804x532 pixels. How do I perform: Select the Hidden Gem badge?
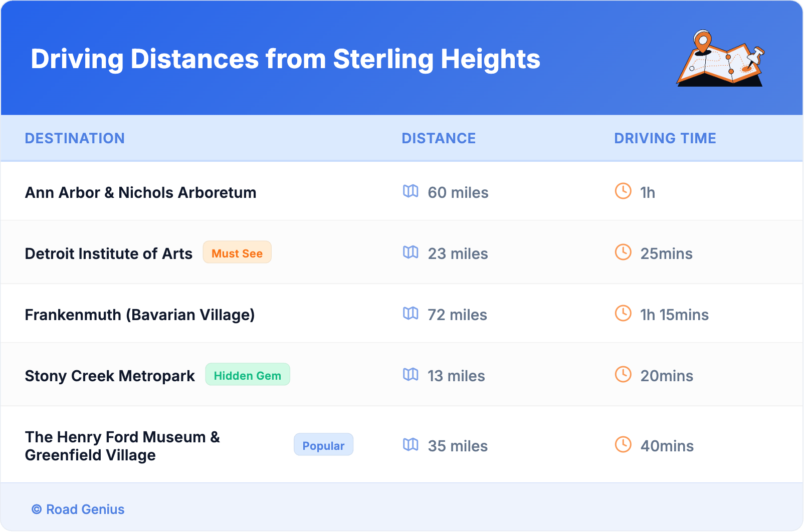click(x=248, y=375)
